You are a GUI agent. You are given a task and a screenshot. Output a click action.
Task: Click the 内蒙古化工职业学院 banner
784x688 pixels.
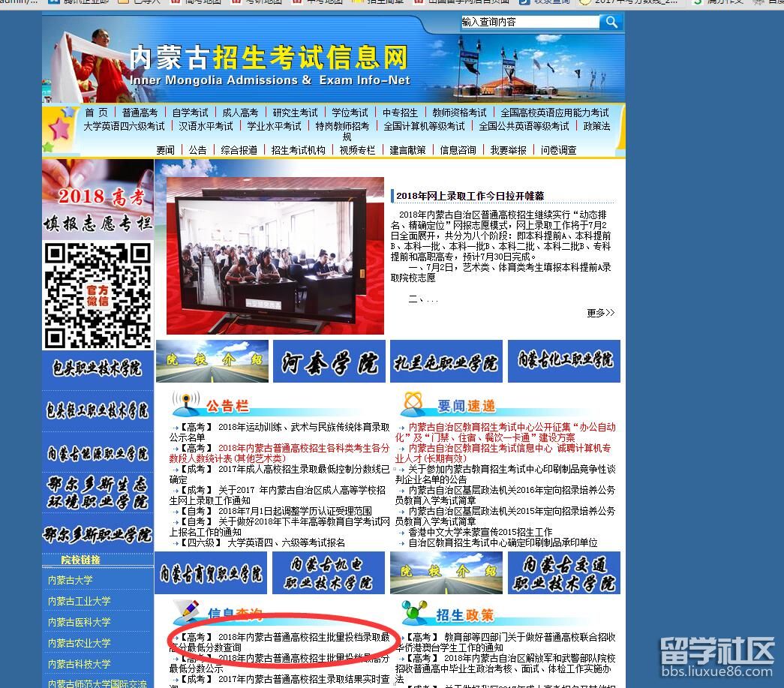click(564, 361)
